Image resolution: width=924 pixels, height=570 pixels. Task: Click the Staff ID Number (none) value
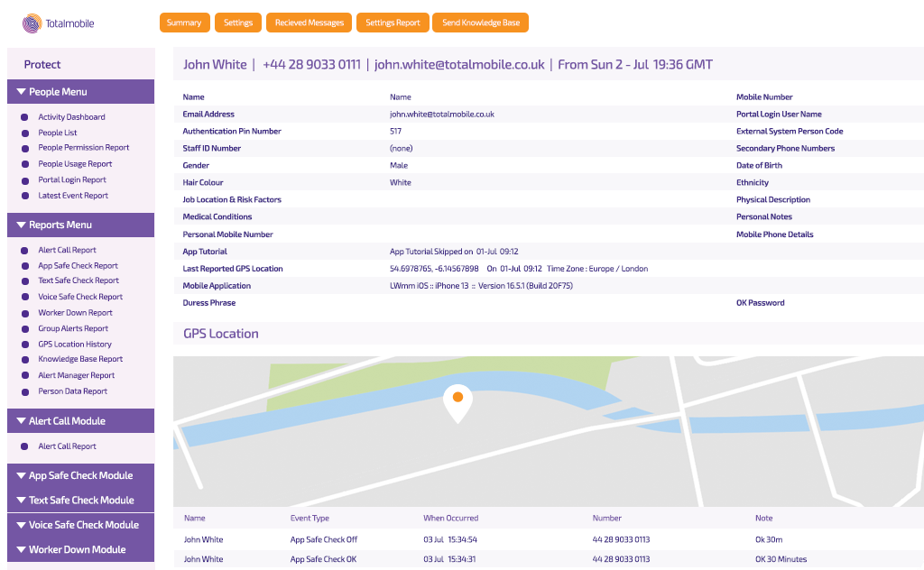402,149
